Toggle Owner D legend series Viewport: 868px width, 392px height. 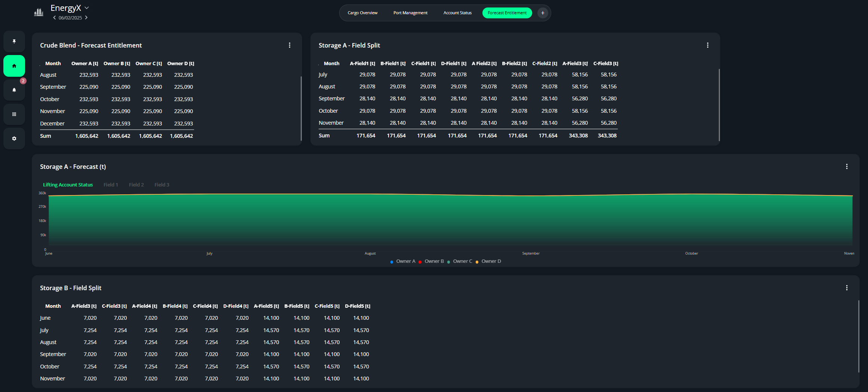click(x=488, y=261)
